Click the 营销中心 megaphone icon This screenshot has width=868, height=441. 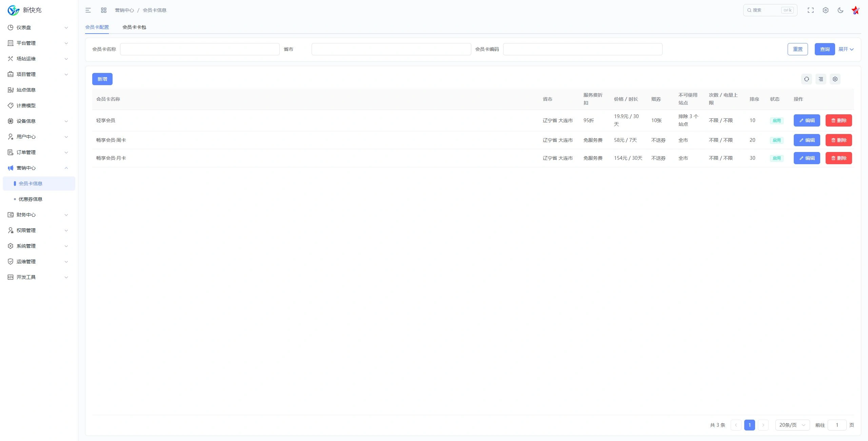(11, 168)
